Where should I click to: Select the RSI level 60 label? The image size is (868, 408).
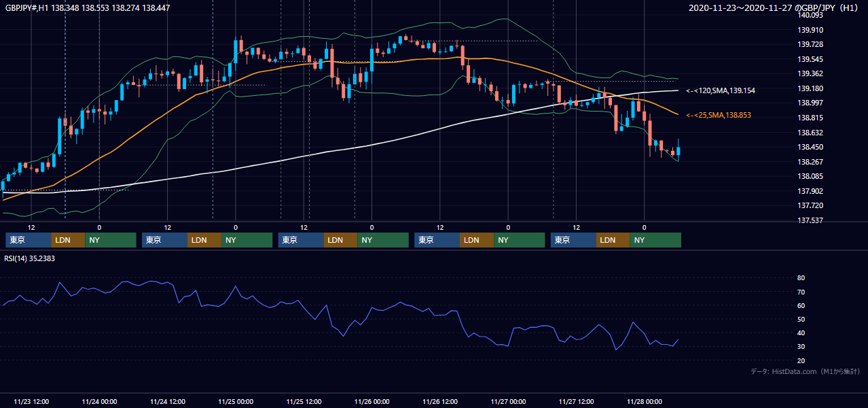(801, 305)
